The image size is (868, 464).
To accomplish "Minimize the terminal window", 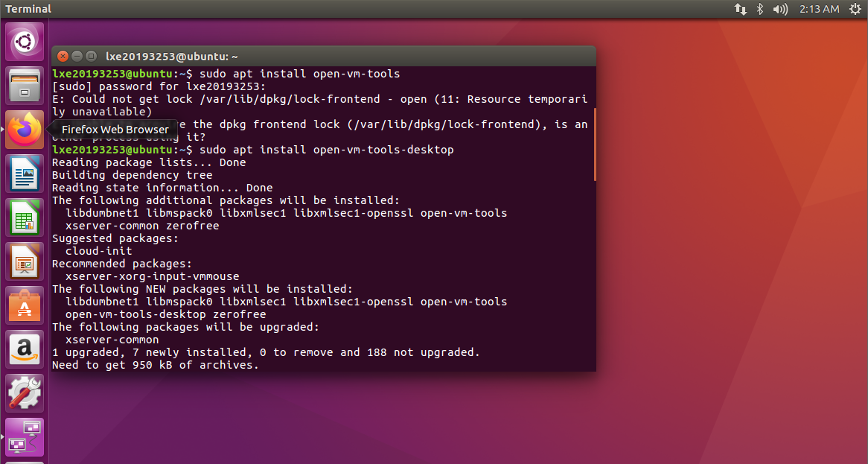I will coord(77,56).
